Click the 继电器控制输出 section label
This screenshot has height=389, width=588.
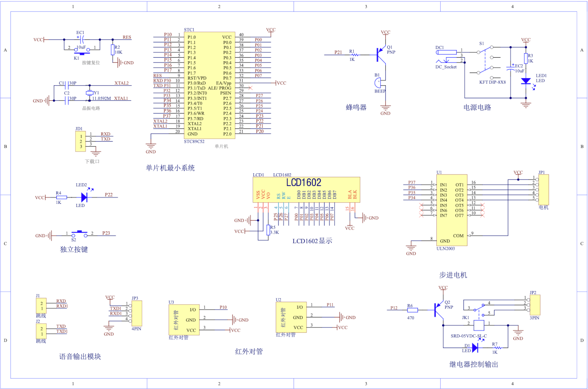tap(474, 365)
